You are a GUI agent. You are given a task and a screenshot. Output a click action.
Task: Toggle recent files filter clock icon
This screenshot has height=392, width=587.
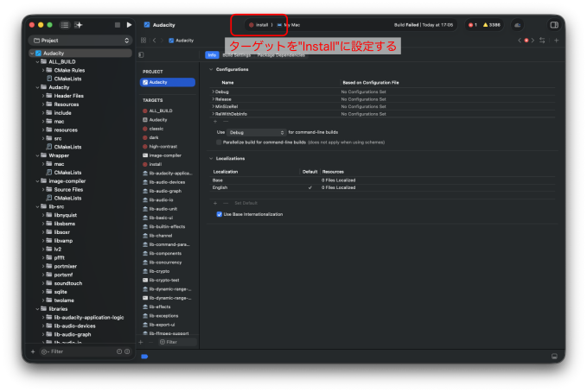coord(119,351)
